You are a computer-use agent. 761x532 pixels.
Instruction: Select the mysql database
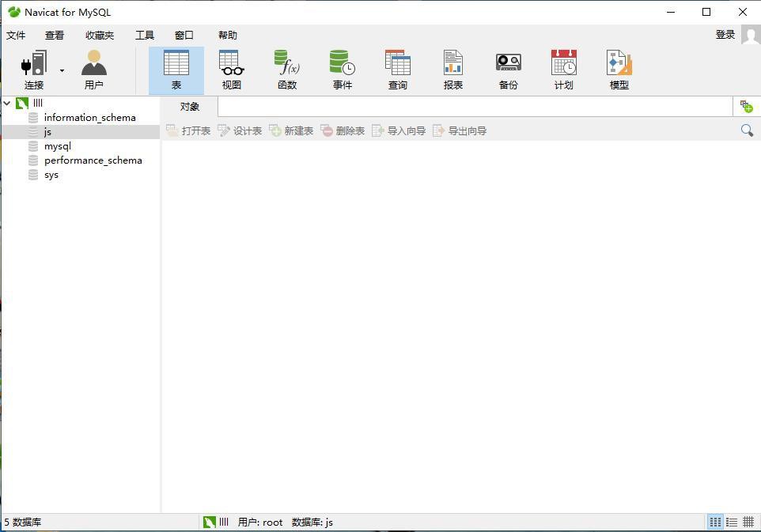(x=57, y=146)
